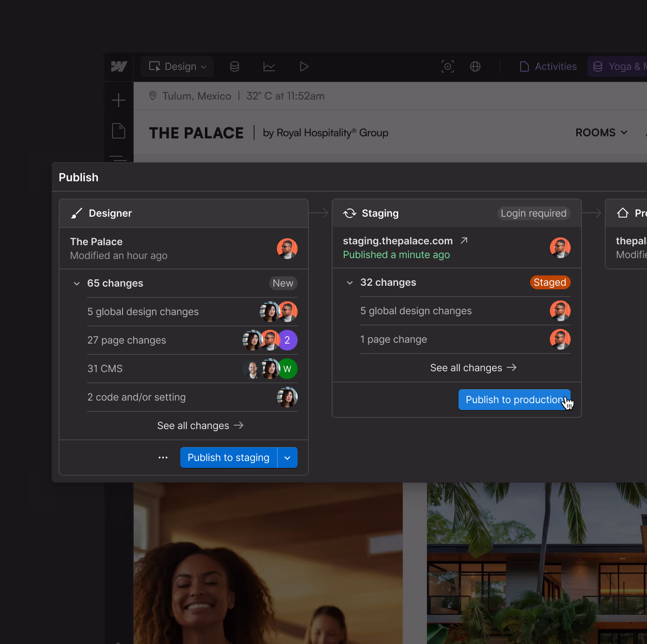The height and width of the screenshot is (644, 647).
Task: Click the focus target icon in toolbar
Action: pyautogui.click(x=448, y=66)
